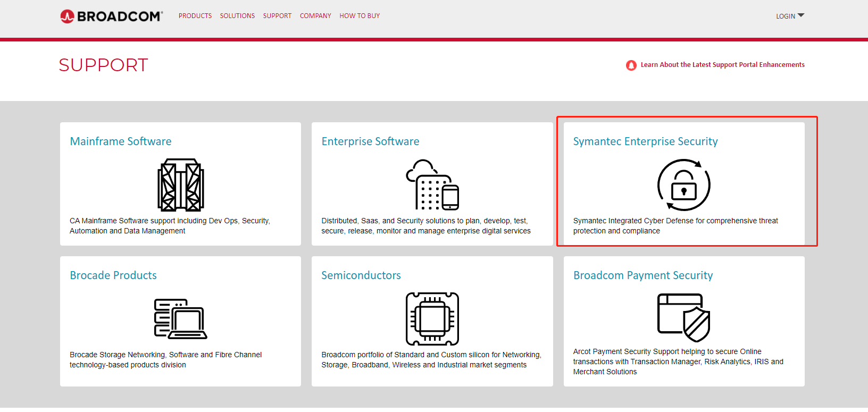Open the Symantec Enterprise Security heading link
868x412 pixels.
pyautogui.click(x=645, y=141)
